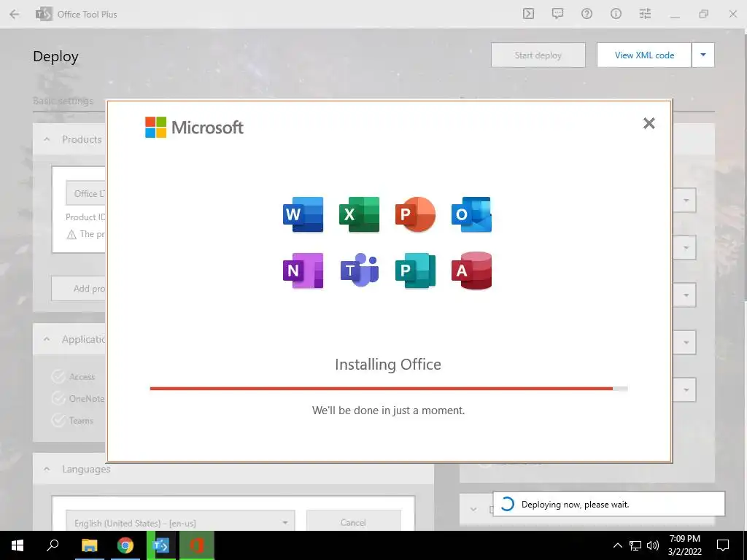The image size is (747, 560).
Task: Click the 'Installing Office' heading text
Action: coord(388,365)
